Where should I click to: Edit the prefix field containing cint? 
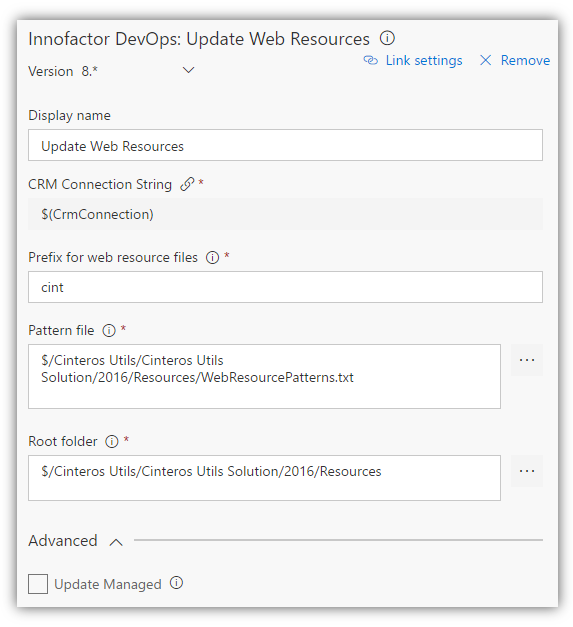285,287
